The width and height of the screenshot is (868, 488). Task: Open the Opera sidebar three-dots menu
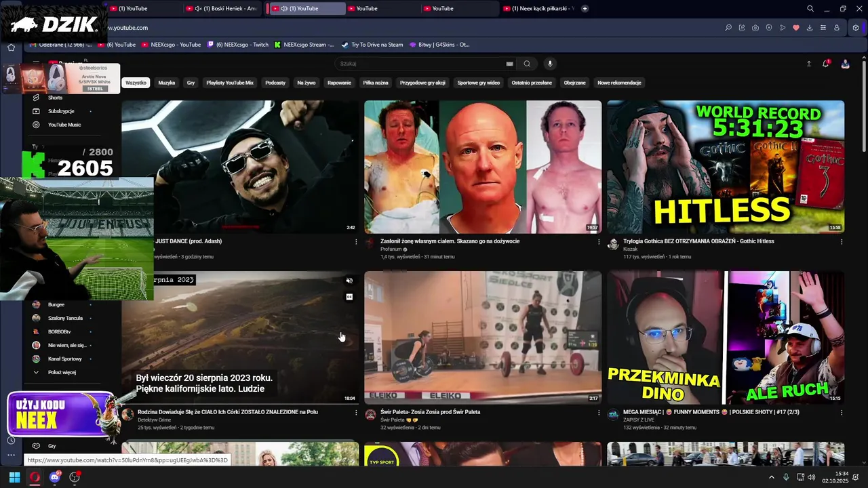[11, 455]
